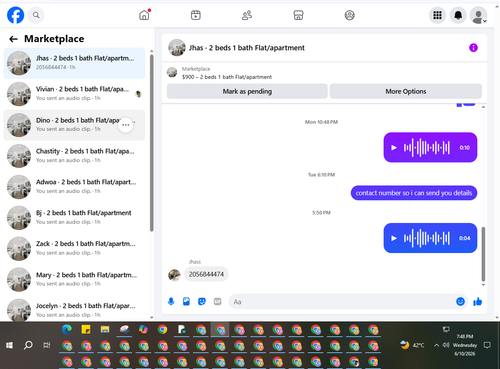
Task: Click the conversation list scrollbar
Action: [152, 143]
